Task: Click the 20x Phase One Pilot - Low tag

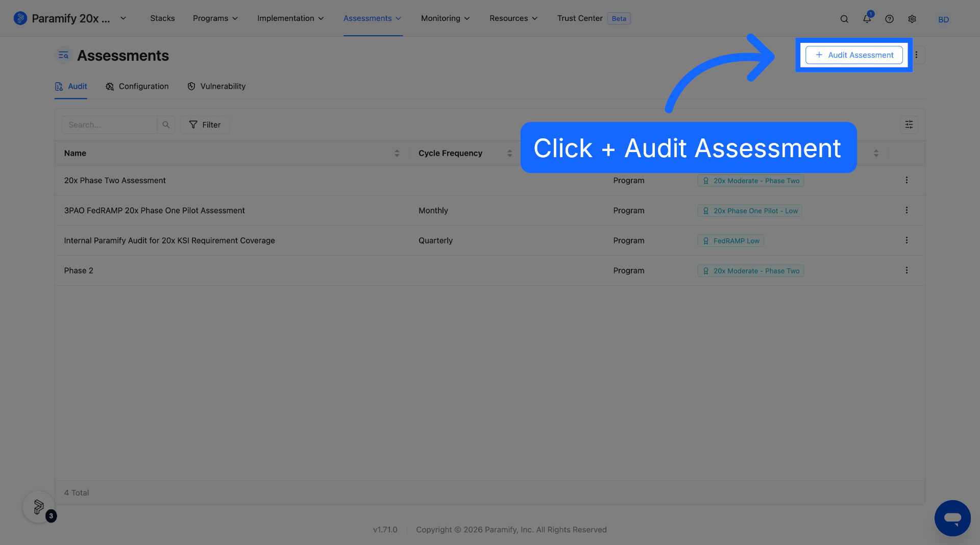Action: click(750, 211)
